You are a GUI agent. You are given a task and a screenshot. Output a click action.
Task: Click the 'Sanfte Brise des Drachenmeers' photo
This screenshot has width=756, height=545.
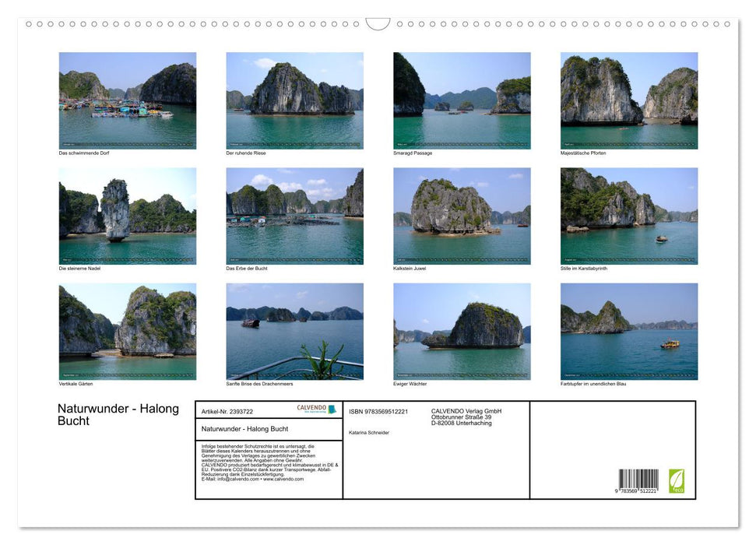[294, 332]
